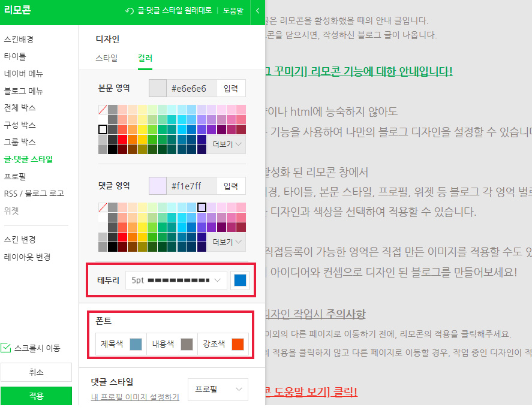Expand 더보기 in the 본문 영역 palette
This screenshot has height=410, width=532.
[226, 144]
